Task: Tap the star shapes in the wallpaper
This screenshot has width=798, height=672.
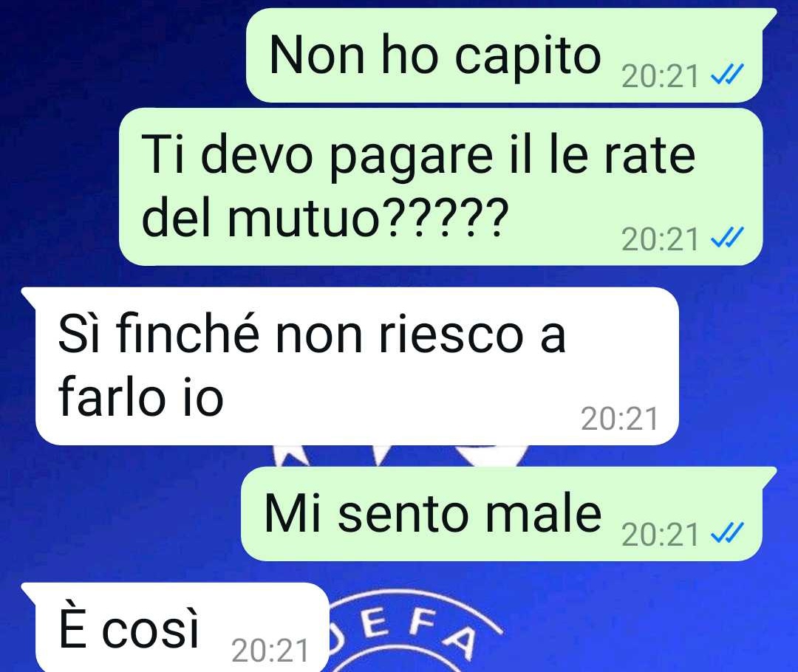Action: (400, 454)
